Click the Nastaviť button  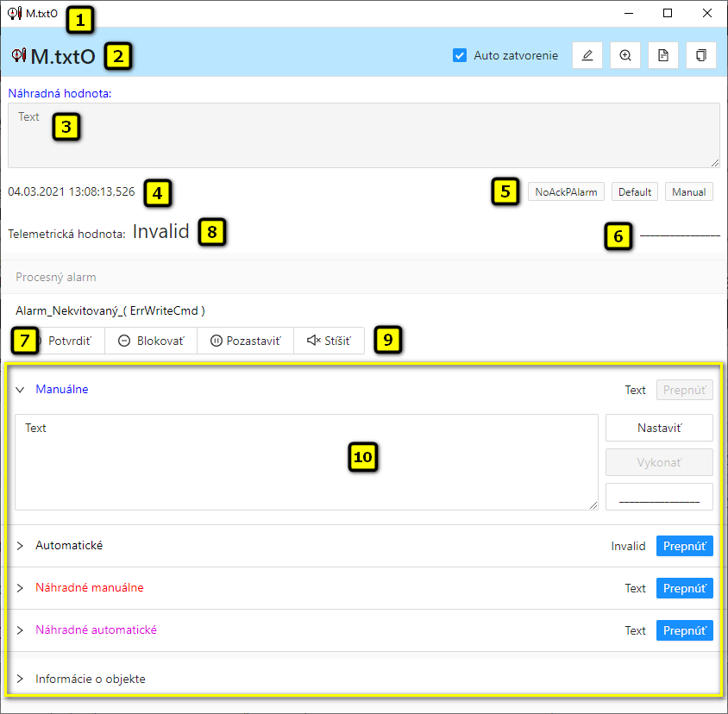[659, 428]
